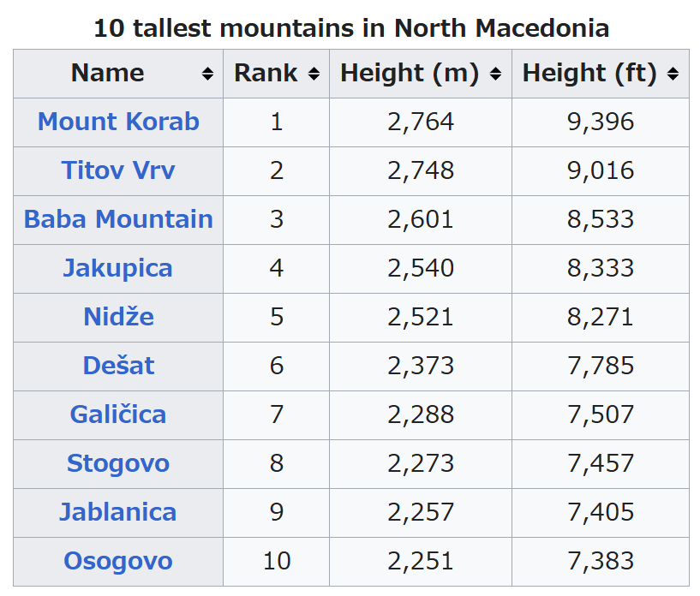
Task: Go to the Galičica page
Action: pyautogui.click(x=118, y=414)
